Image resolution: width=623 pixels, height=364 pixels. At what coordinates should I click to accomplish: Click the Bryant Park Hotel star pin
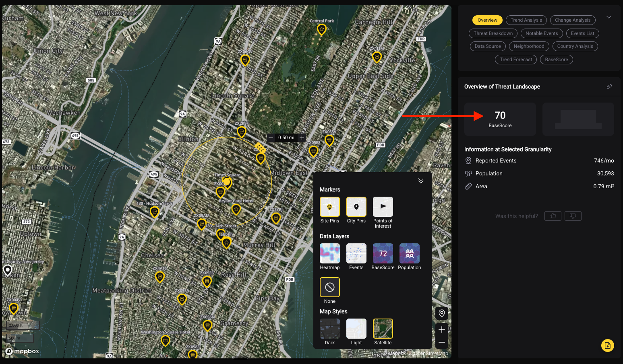tap(236, 209)
